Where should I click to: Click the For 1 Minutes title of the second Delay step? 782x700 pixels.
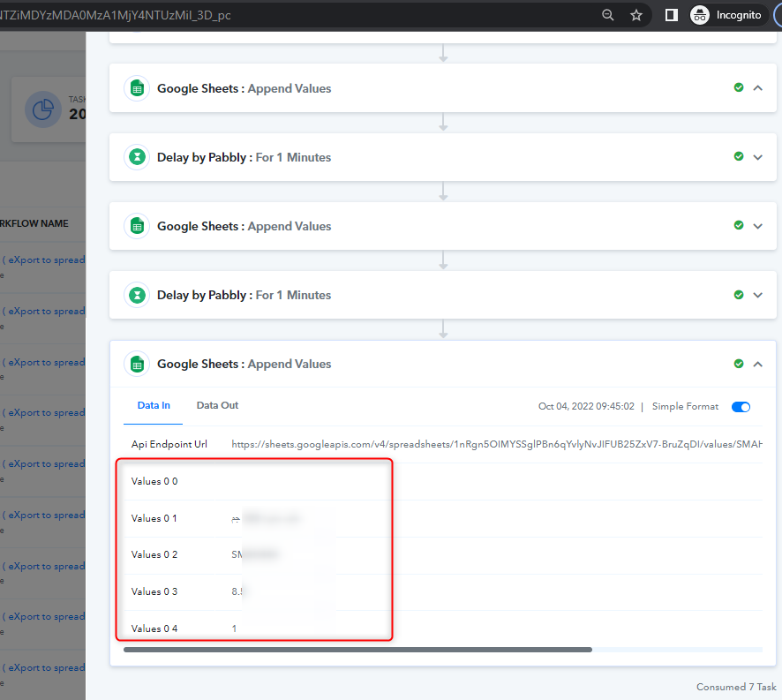[x=293, y=295]
